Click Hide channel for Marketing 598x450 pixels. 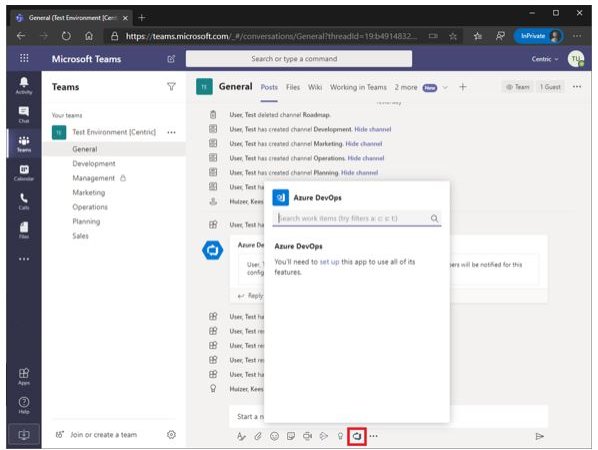[363, 144]
